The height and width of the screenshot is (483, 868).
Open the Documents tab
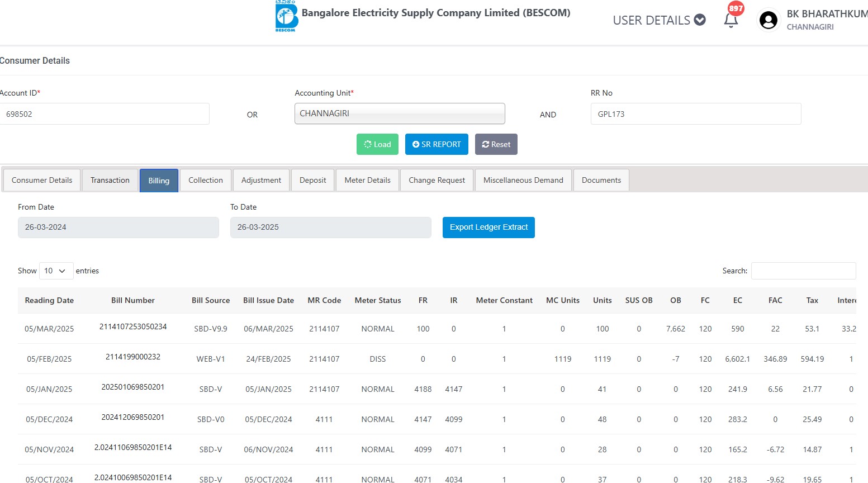pos(601,180)
